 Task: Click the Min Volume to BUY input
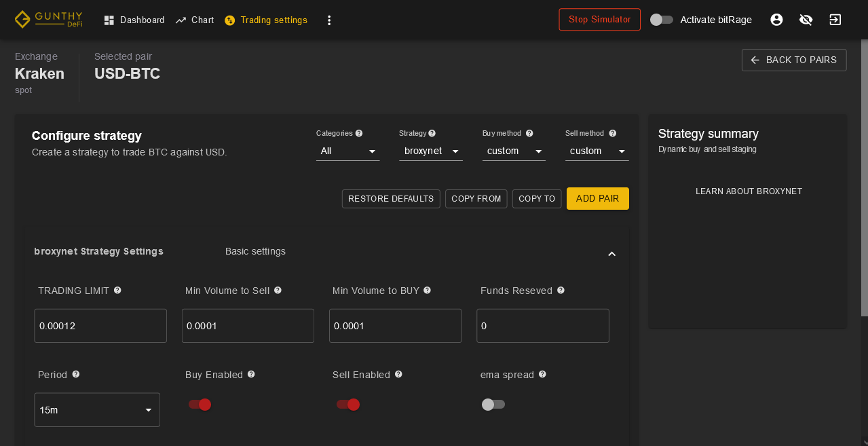pos(396,326)
